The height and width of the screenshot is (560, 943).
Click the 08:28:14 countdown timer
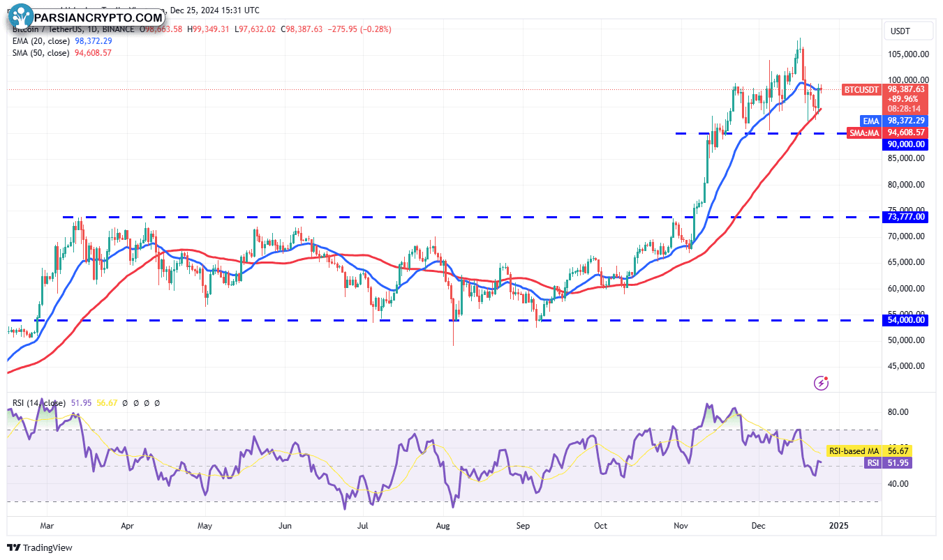point(903,109)
